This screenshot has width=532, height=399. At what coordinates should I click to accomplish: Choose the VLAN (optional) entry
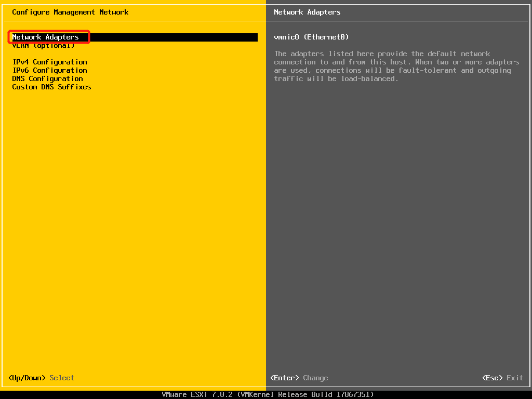[x=43, y=46]
